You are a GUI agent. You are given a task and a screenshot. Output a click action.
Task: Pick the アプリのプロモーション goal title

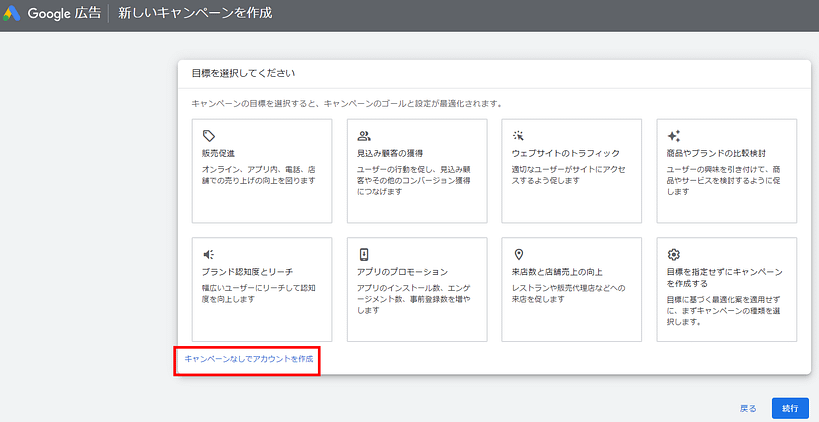pos(402,272)
